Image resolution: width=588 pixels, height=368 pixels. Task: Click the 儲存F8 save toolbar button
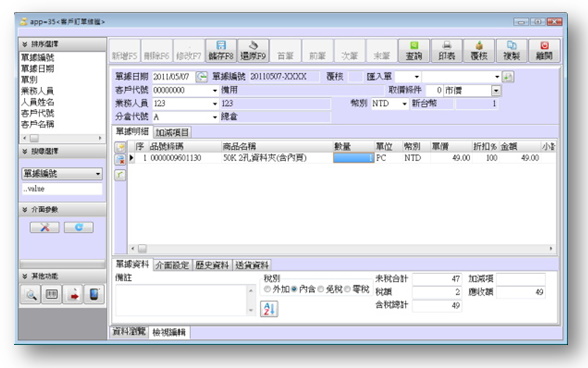[221, 50]
